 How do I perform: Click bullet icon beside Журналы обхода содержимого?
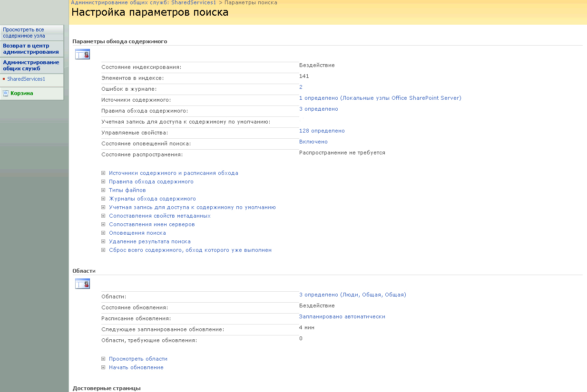(x=103, y=199)
